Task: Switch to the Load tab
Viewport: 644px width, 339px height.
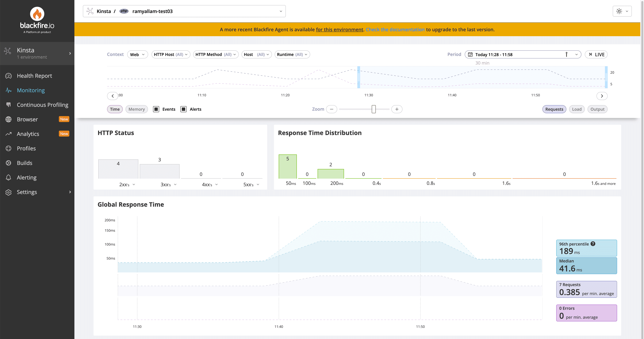Action: click(577, 109)
